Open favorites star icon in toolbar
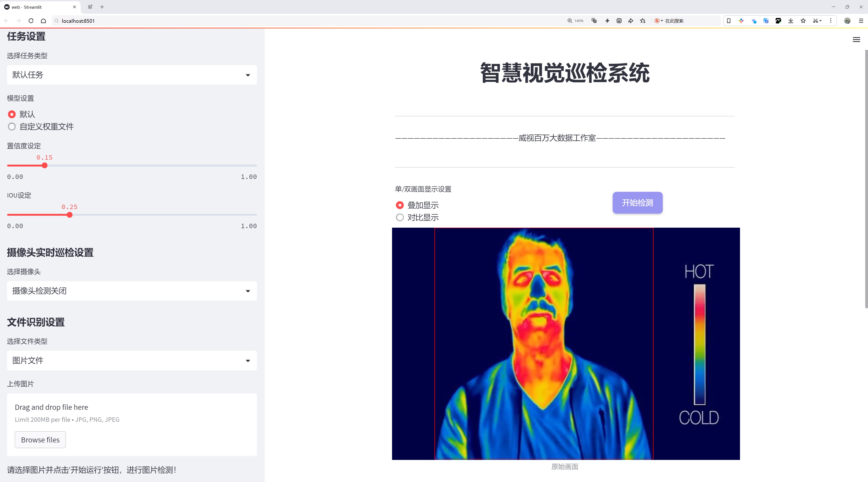This screenshot has width=868, height=482. (803, 20)
